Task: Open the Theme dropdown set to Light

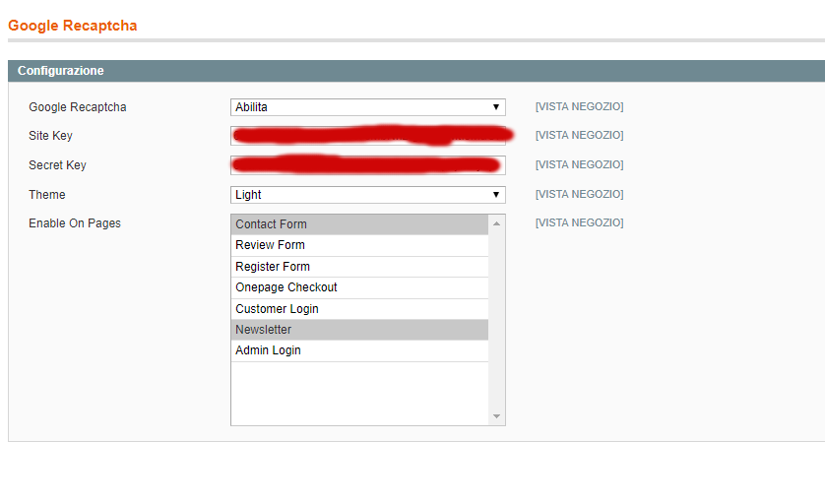Action: coord(368,195)
